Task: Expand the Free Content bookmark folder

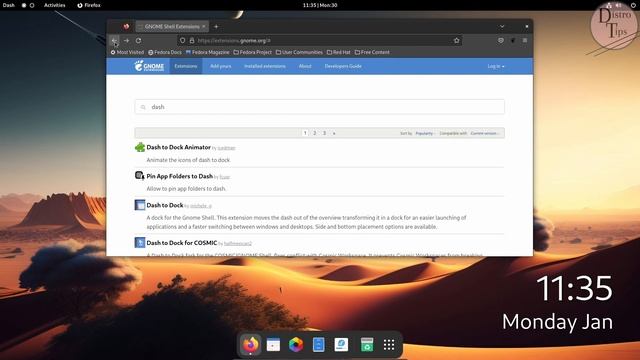Action: coord(372,52)
